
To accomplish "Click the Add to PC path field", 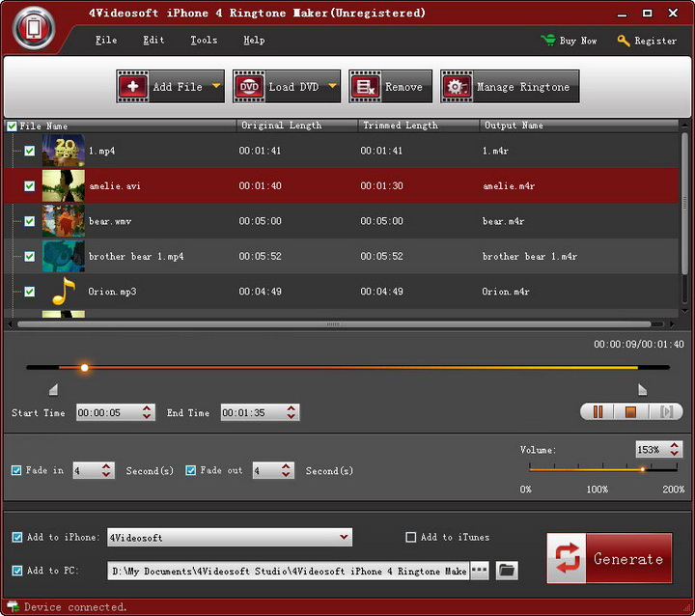I will coord(288,571).
